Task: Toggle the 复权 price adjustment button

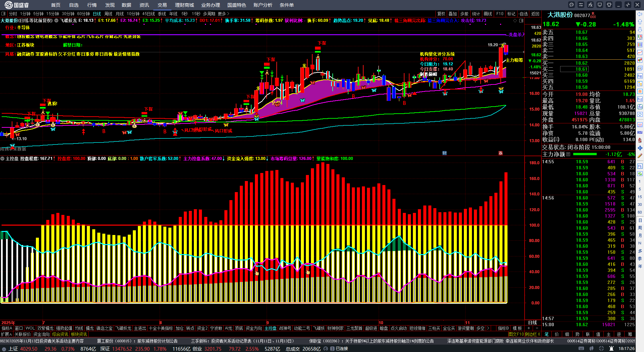Action: (x=441, y=14)
